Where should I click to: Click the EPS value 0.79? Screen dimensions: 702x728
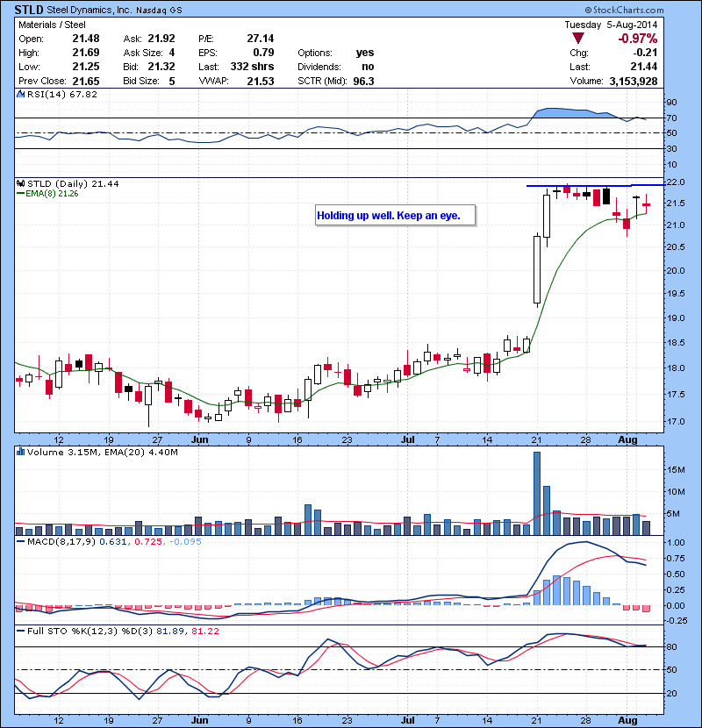tap(263, 53)
